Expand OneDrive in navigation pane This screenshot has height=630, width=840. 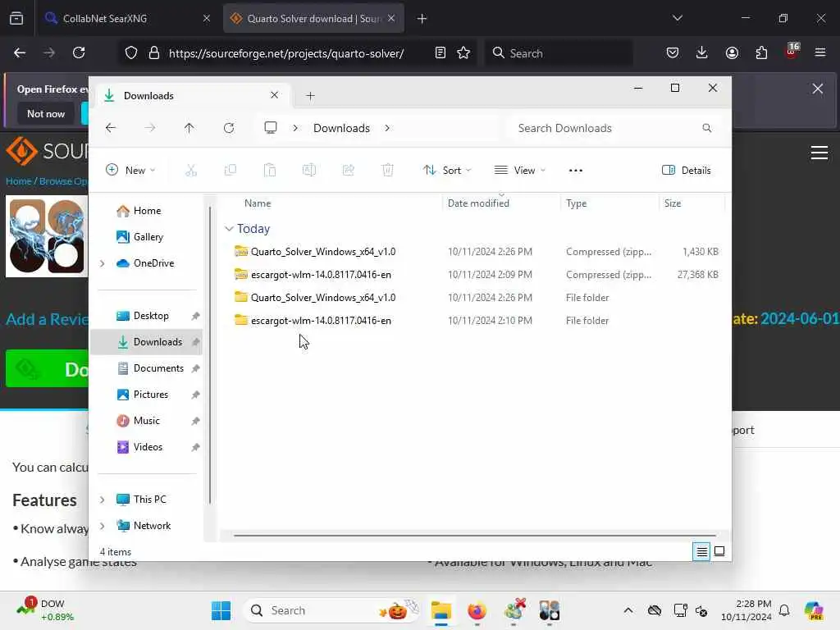tap(103, 263)
